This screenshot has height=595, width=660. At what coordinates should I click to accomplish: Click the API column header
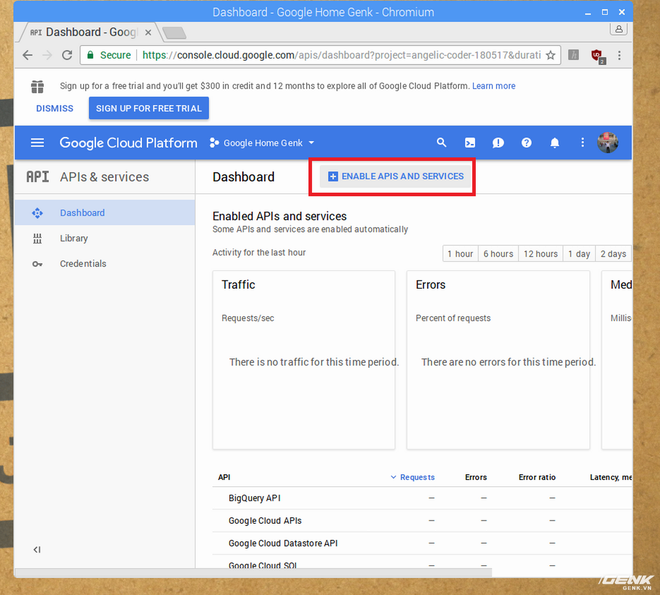(x=224, y=477)
